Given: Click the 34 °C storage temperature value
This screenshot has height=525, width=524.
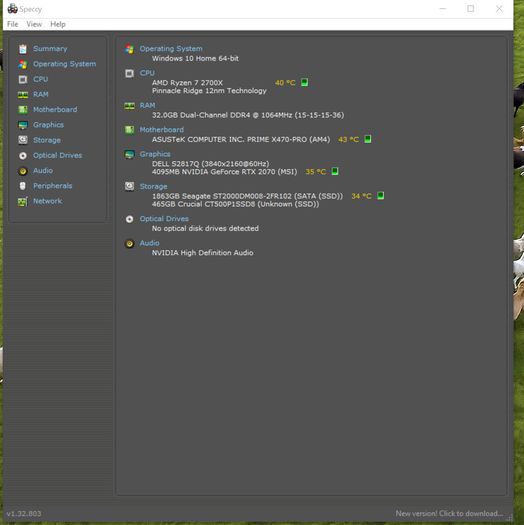Looking at the screenshot, I should [x=361, y=196].
